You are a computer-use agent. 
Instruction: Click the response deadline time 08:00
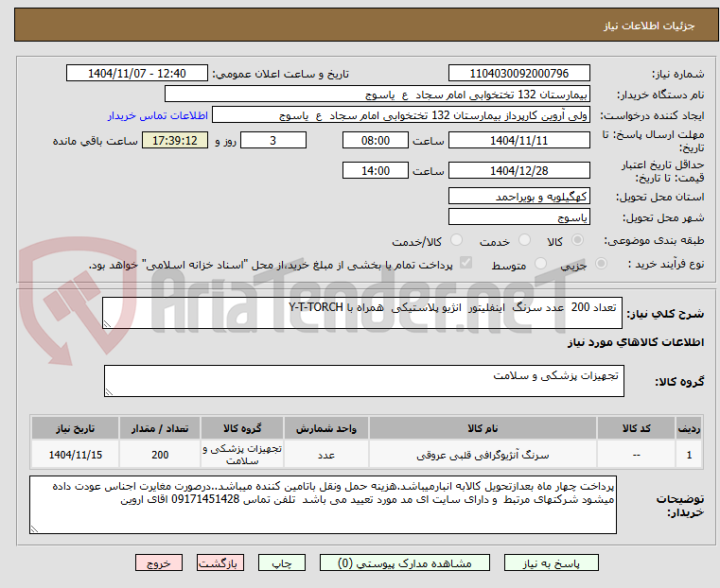(376, 140)
